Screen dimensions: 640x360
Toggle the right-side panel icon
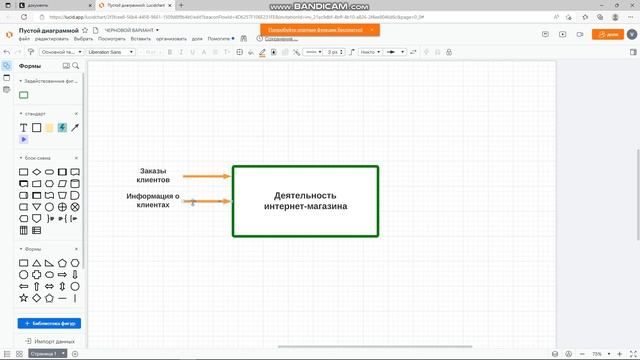(633, 52)
